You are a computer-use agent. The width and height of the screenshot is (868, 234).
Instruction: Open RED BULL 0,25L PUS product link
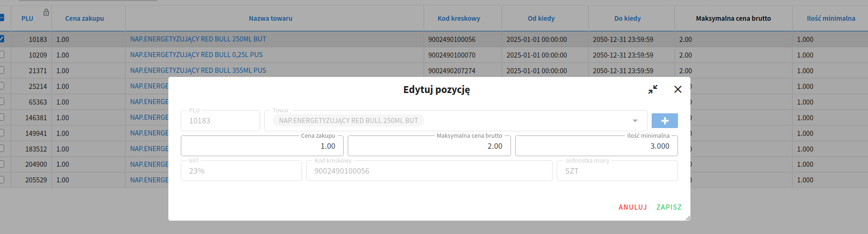pyautogui.click(x=196, y=55)
